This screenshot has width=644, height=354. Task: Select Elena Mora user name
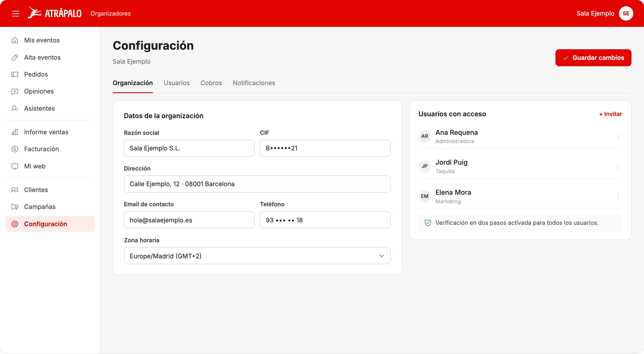point(453,192)
